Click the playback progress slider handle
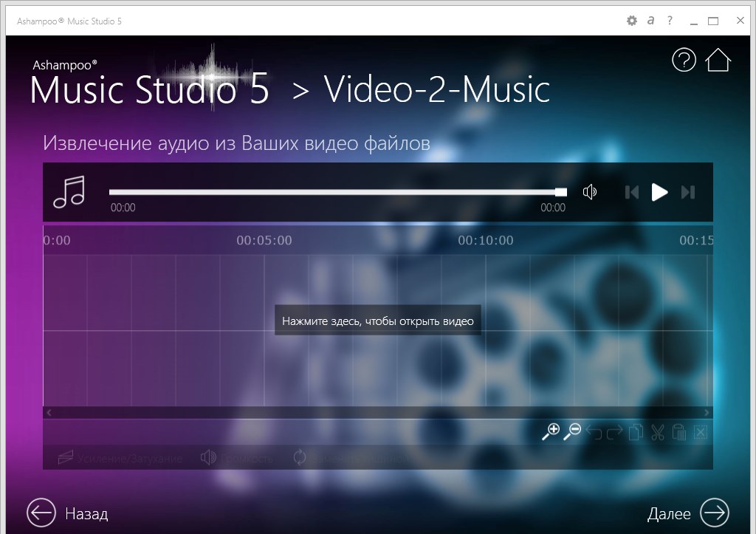Viewport: 756px width, 534px height. coord(561,192)
